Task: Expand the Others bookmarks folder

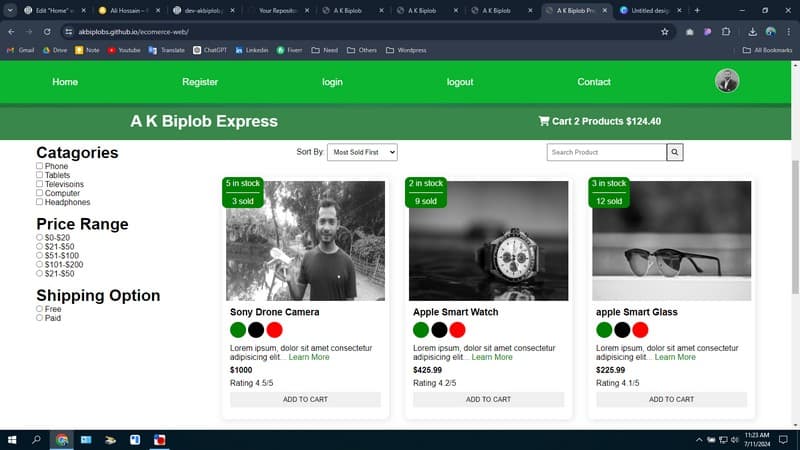Action: [x=362, y=50]
